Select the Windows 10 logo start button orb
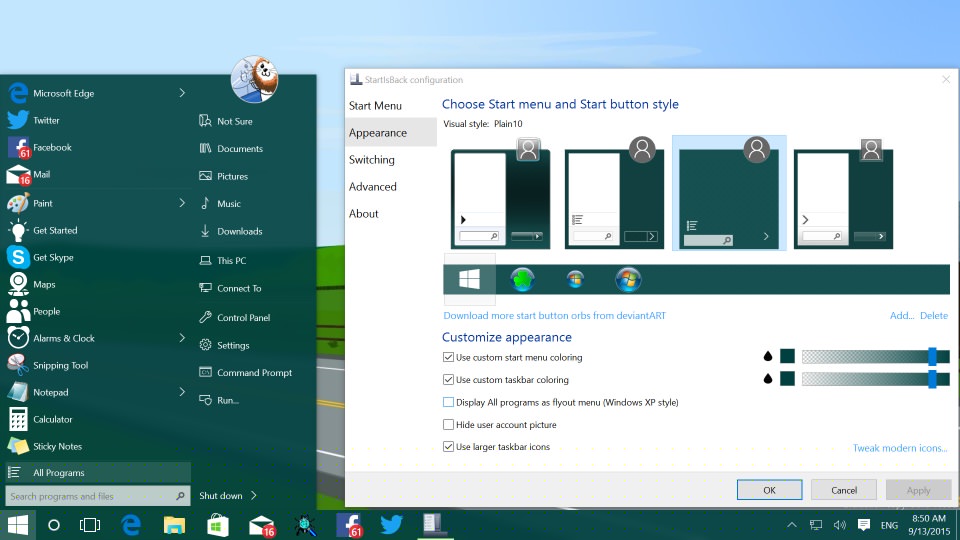This screenshot has width=960, height=540. [x=469, y=280]
